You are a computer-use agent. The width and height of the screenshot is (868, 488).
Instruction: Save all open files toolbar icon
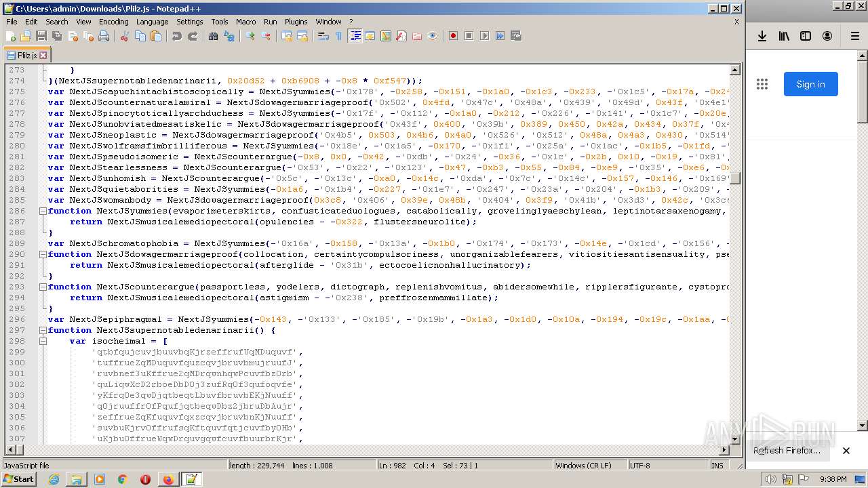pos(57,36)
